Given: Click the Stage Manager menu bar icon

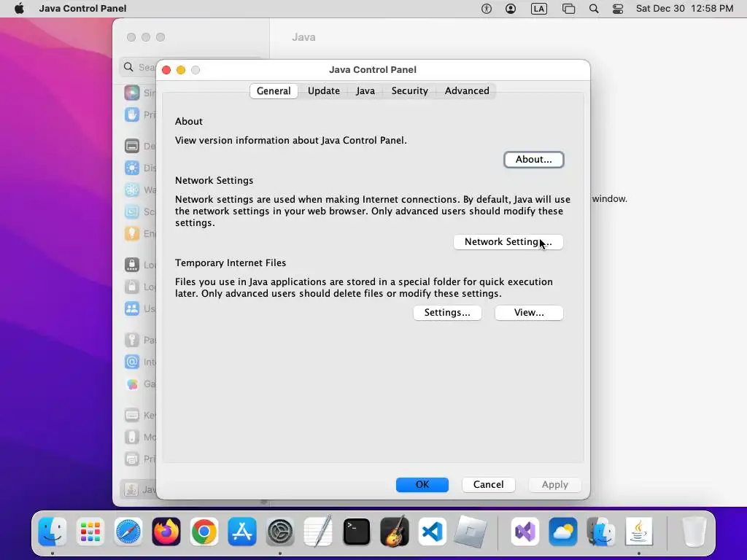Looking at the screenshot, I should coord(568,9).
